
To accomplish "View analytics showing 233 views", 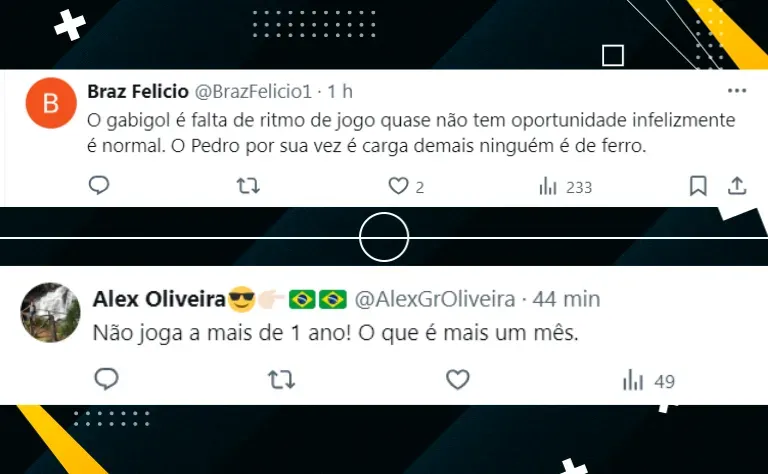I will [565, 187].
